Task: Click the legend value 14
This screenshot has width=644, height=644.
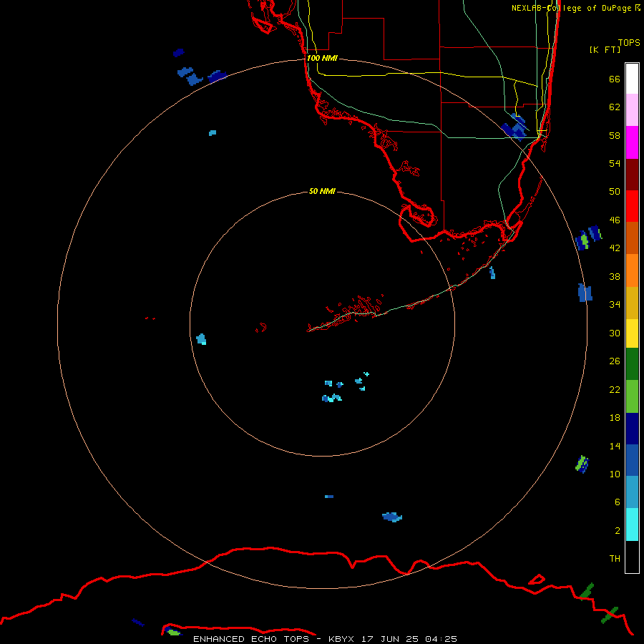Action: 615,446
